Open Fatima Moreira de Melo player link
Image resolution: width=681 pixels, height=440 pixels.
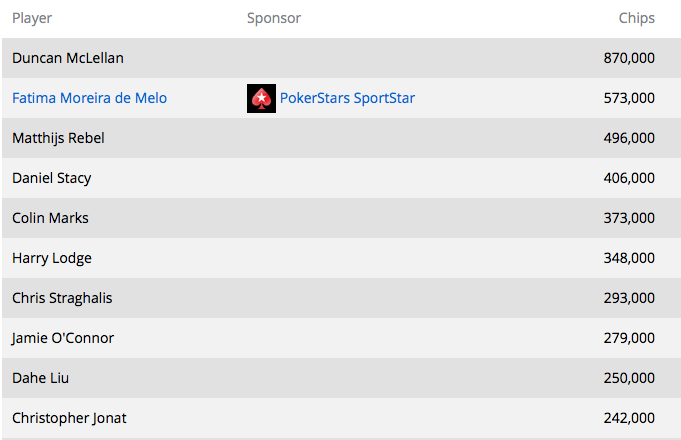click(x=89, y=98)
